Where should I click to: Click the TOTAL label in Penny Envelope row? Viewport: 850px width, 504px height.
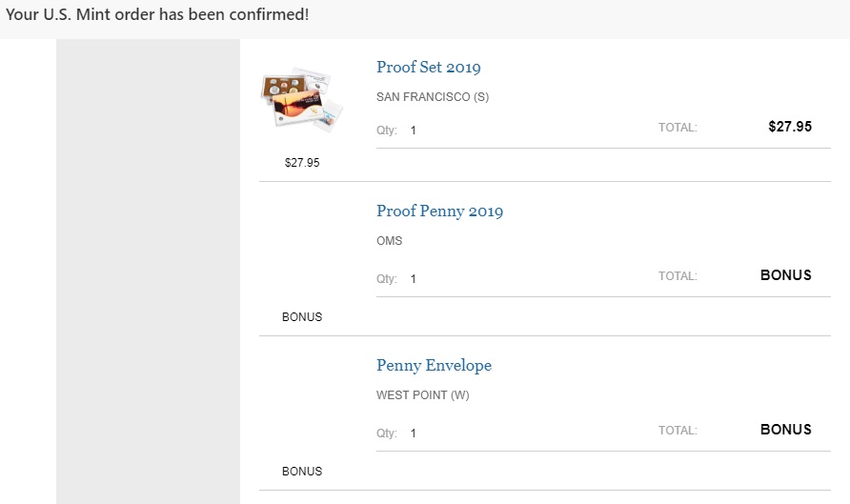coord(678,431)
